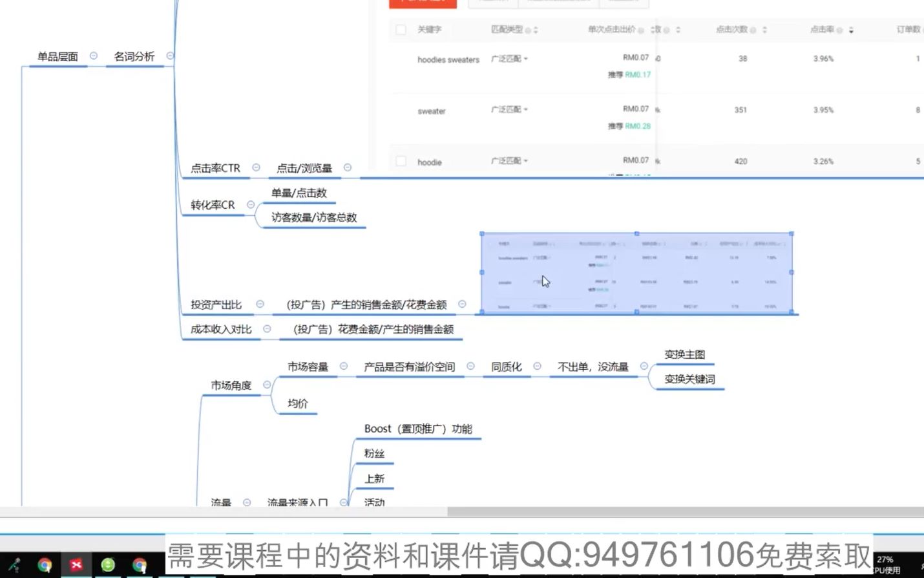Open the match type dropdown for hoodie
924x578 pixels.
pos(526,161)
